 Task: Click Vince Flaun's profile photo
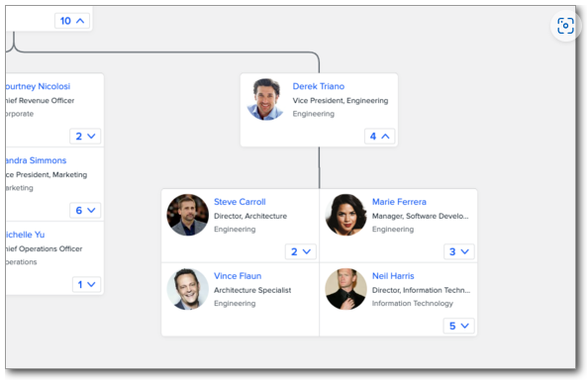click(188, 289)
